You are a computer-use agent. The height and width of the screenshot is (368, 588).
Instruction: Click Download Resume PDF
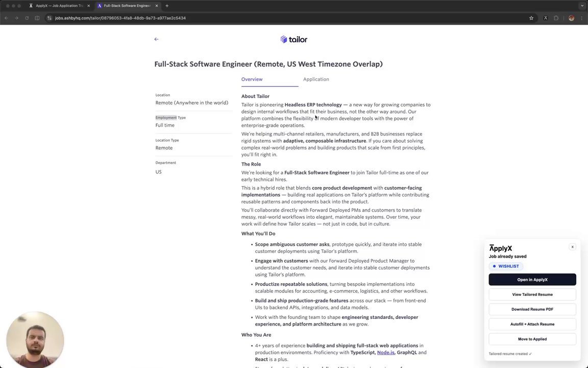click(x=532, y=309)
